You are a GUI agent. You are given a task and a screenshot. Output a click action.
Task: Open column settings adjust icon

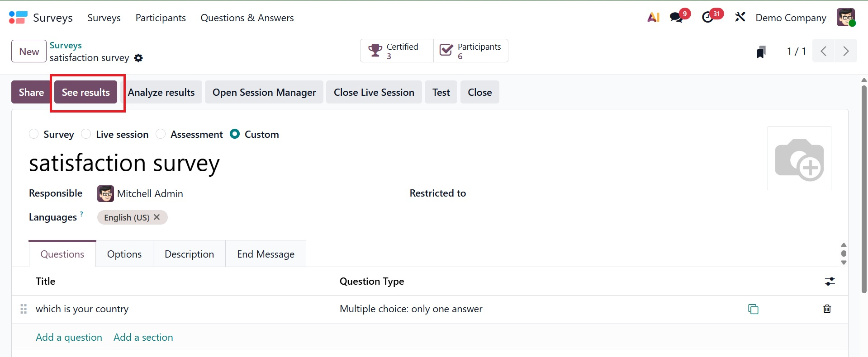click(x=830, y=282)
